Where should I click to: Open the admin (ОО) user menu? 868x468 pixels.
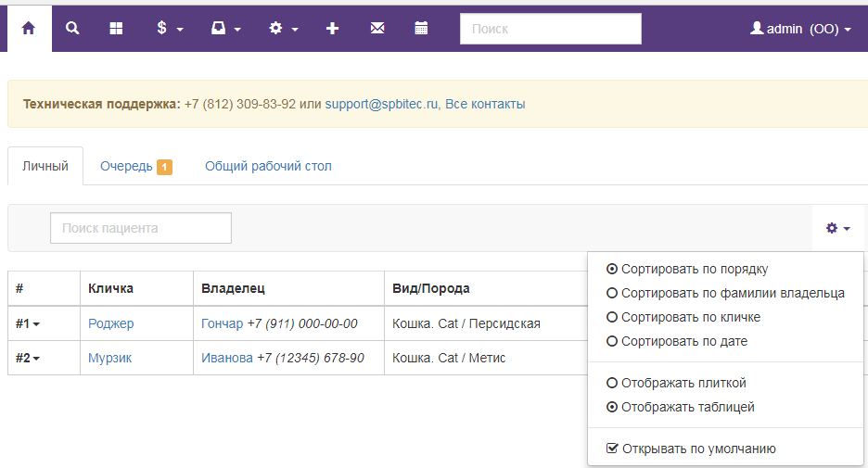point(800,29)
